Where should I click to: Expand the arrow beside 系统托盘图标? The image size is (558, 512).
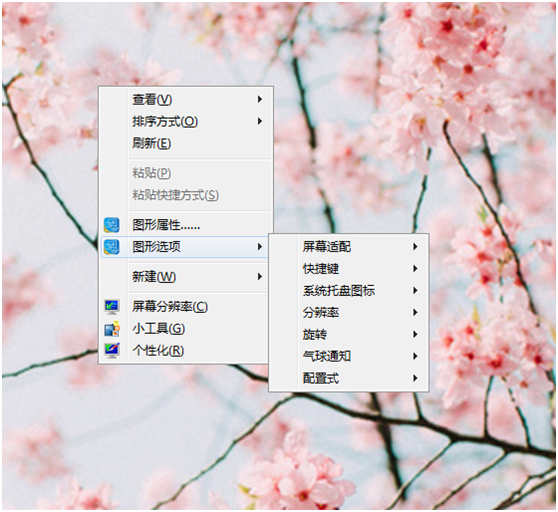[415, 291]
